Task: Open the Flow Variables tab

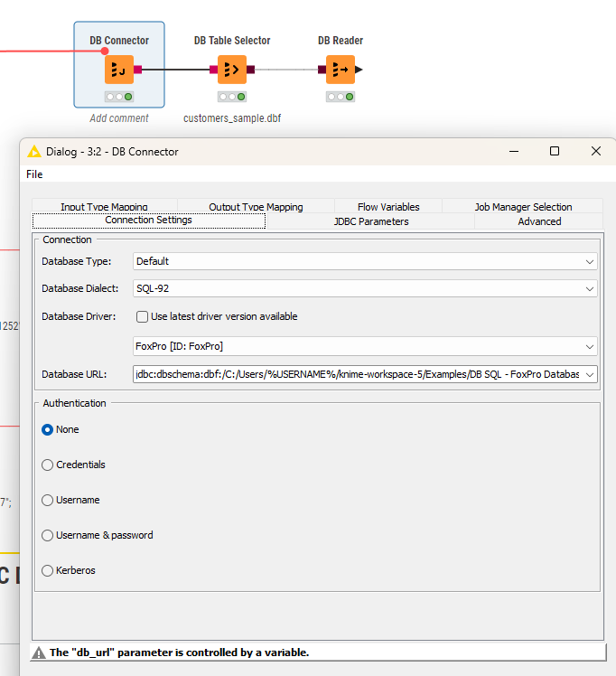Action: click(x=387, y=207)
